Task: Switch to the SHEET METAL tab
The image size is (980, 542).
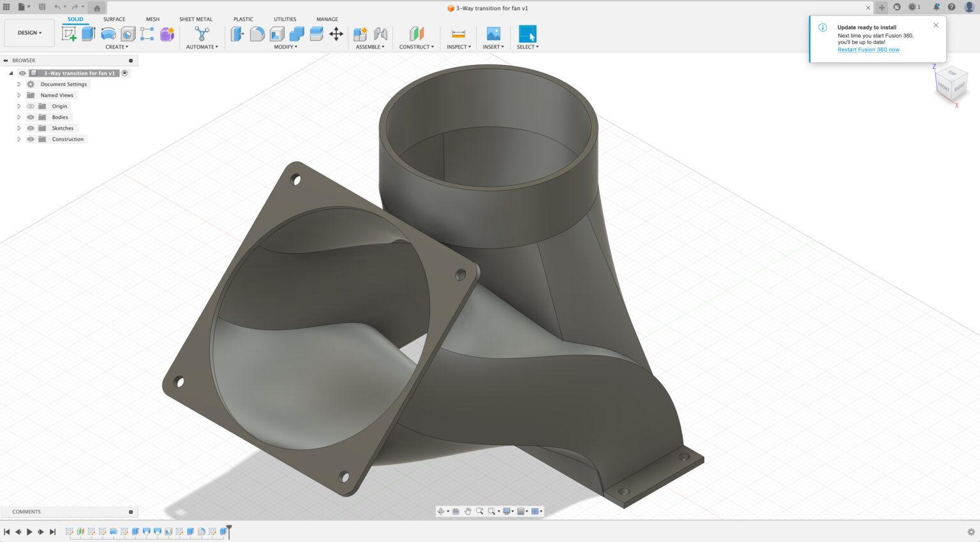Action: (196, 19)
